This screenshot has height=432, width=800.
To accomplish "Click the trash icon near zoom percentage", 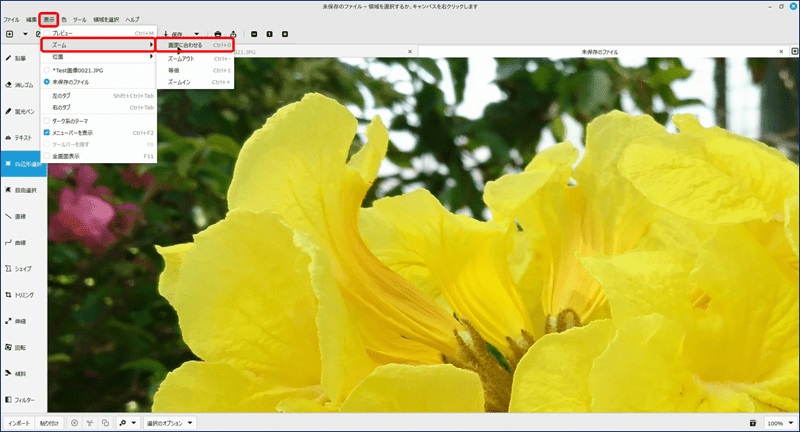I will (x=753, y=423).
